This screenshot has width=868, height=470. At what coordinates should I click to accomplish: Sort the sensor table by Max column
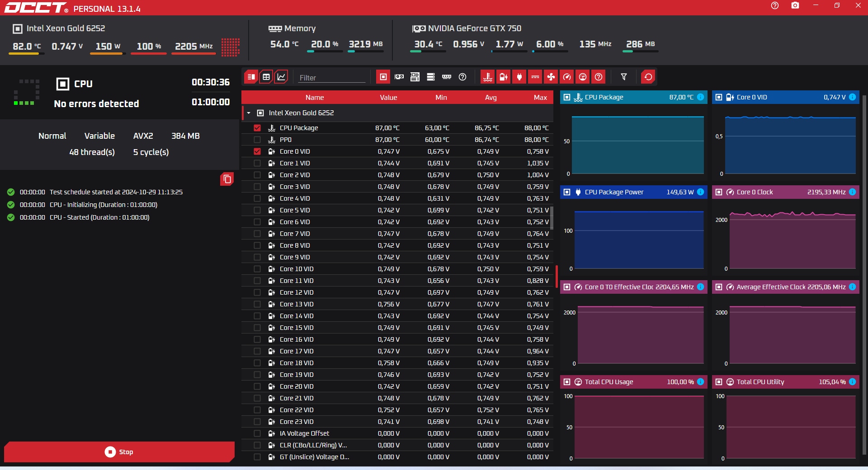(x=540, y=98)
